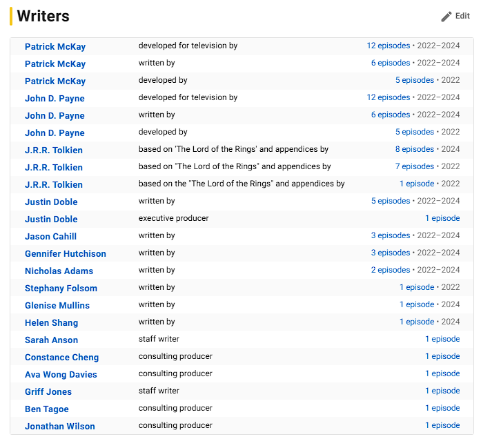Click the Edit pencil icon
The height and width of the screenshot is (448, 481).
[x=446, y=17]
